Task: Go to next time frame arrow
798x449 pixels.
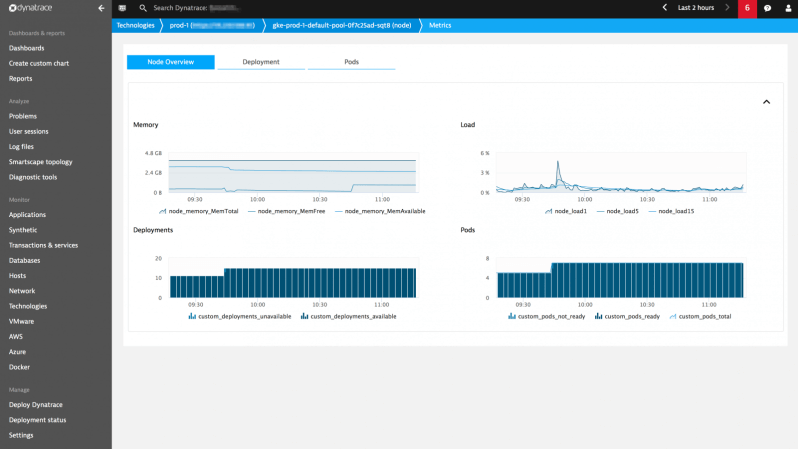Action: tap(727, 8)
